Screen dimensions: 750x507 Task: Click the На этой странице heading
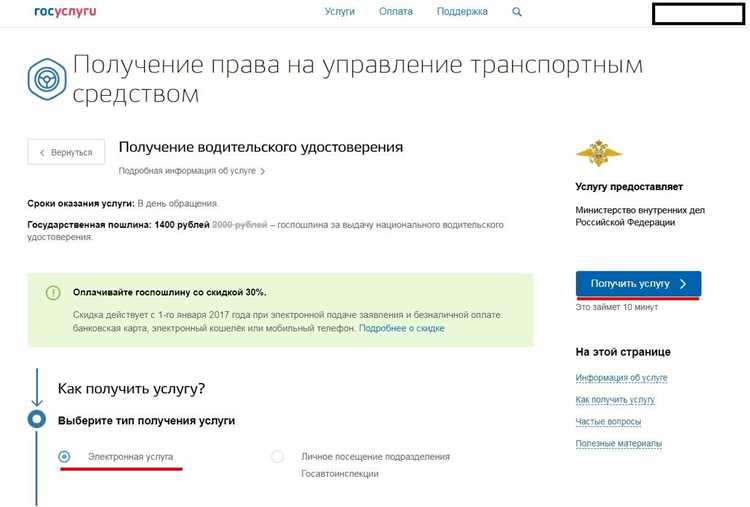[x=623, y=352]
